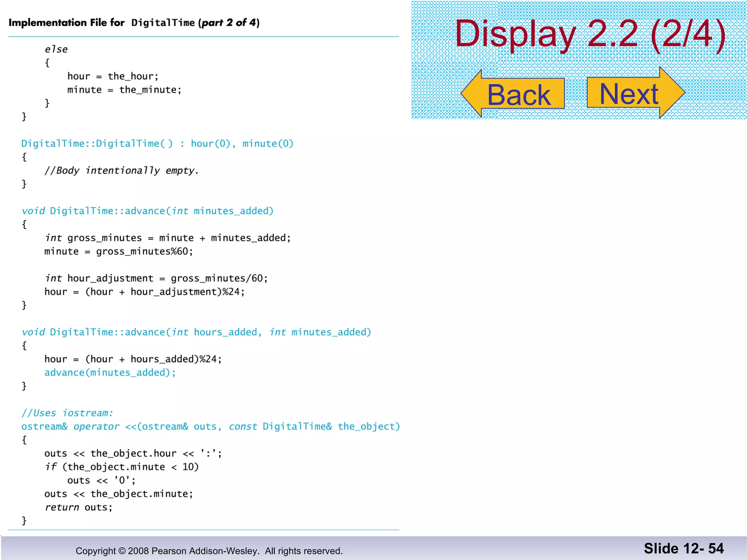Click the highlighted call 'advance(minutes_added);'
This screenshot has width=747, height=560.
tap(110, 373)
